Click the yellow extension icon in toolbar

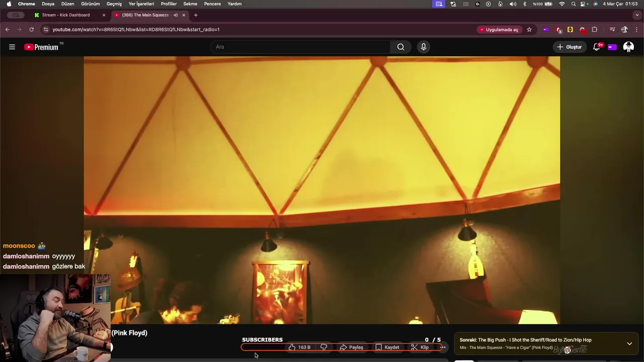tap(570, 30)
